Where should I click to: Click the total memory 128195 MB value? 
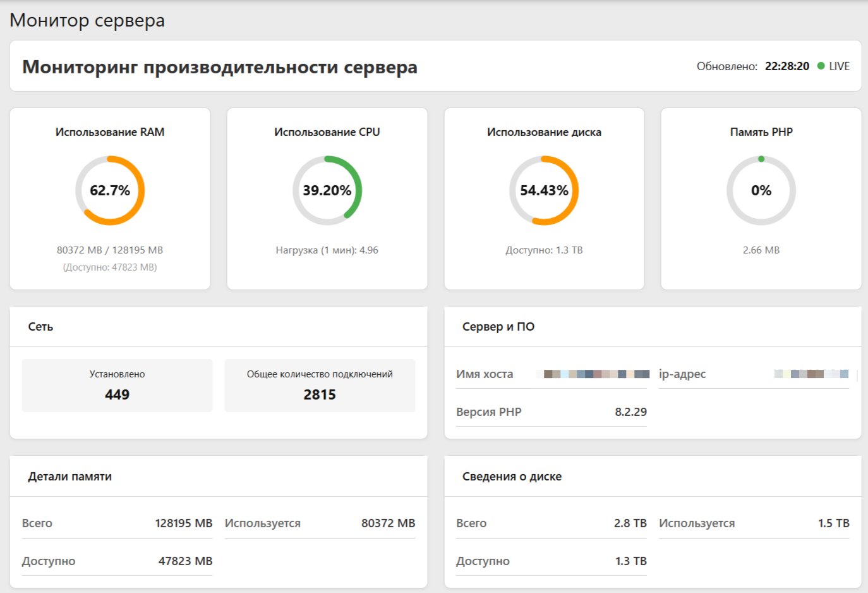(183, 523)
